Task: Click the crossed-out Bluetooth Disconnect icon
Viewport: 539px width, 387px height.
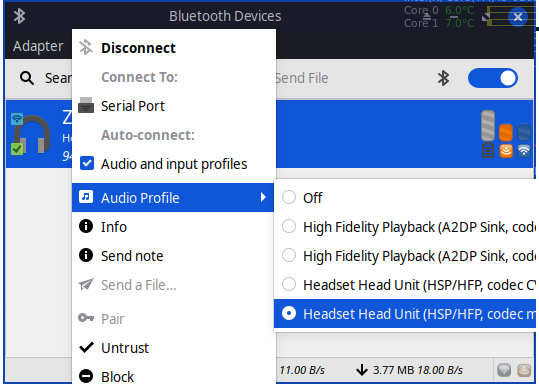Action: coord(86,47)
